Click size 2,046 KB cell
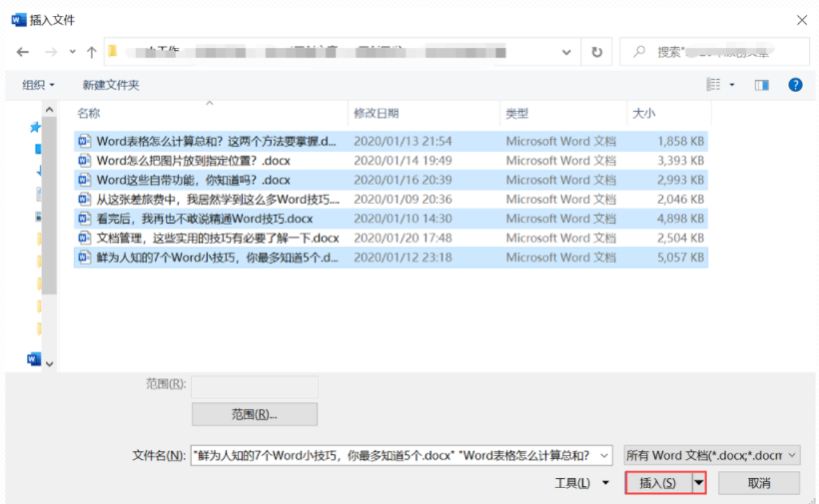The image size is (819, 504). (x=680, y=200)
